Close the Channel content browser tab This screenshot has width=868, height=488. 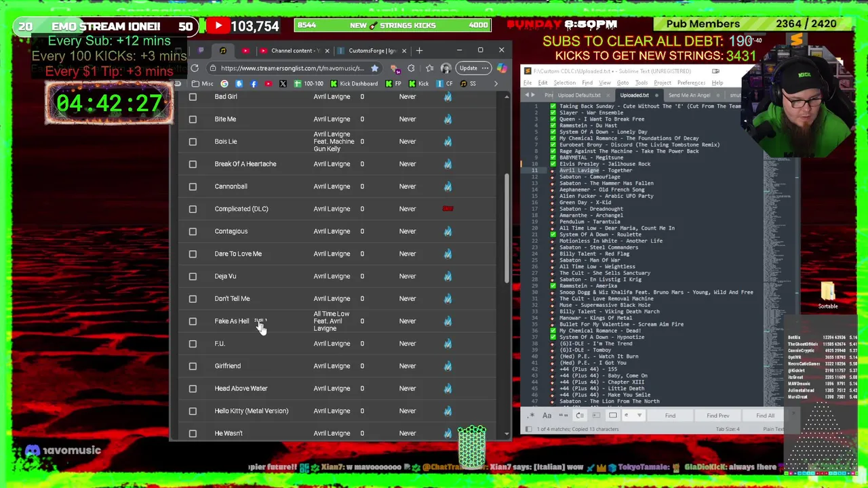327,51
